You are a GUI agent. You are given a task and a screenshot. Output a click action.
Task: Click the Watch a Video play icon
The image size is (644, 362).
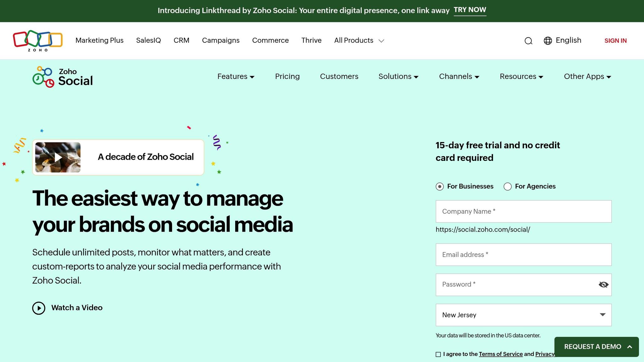pos(39,308)
